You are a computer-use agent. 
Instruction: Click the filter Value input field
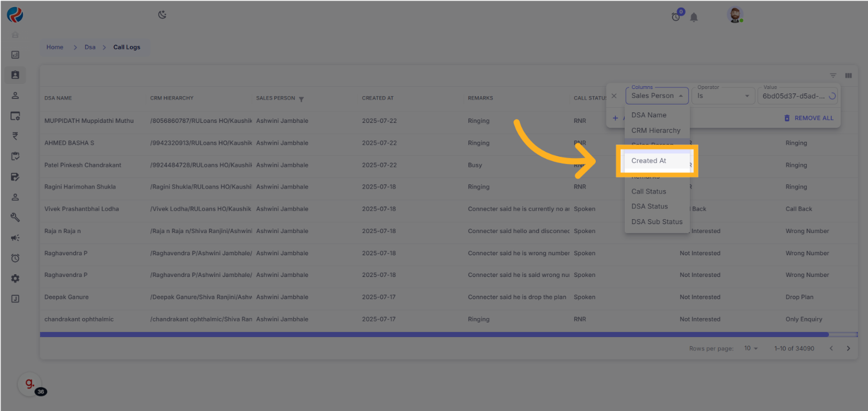[793, 96]
